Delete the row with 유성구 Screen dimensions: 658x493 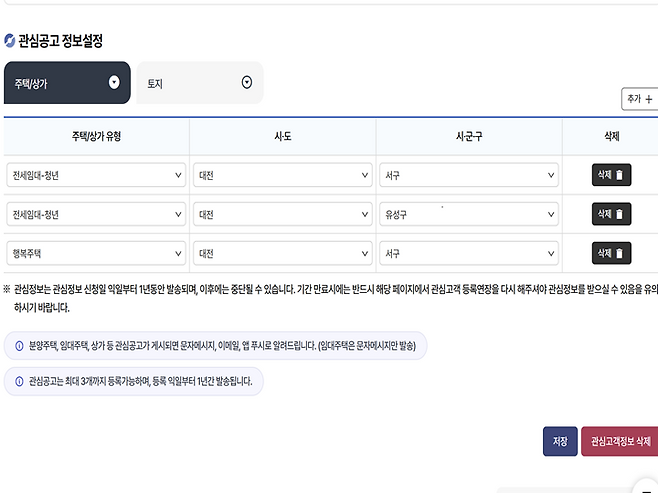pyautogui.click(x=611, y=214)
